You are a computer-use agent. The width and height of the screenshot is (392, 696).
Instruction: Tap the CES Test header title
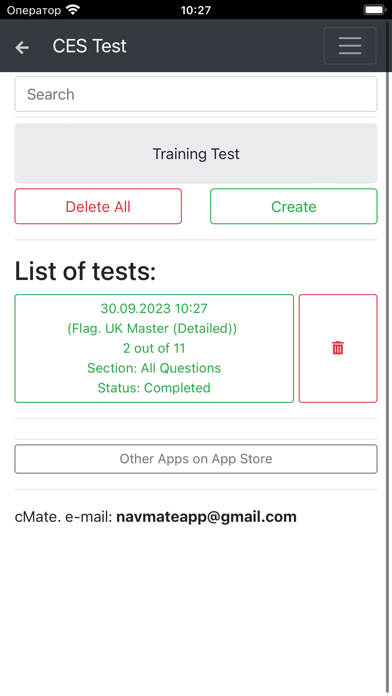[x=90, y=46]
